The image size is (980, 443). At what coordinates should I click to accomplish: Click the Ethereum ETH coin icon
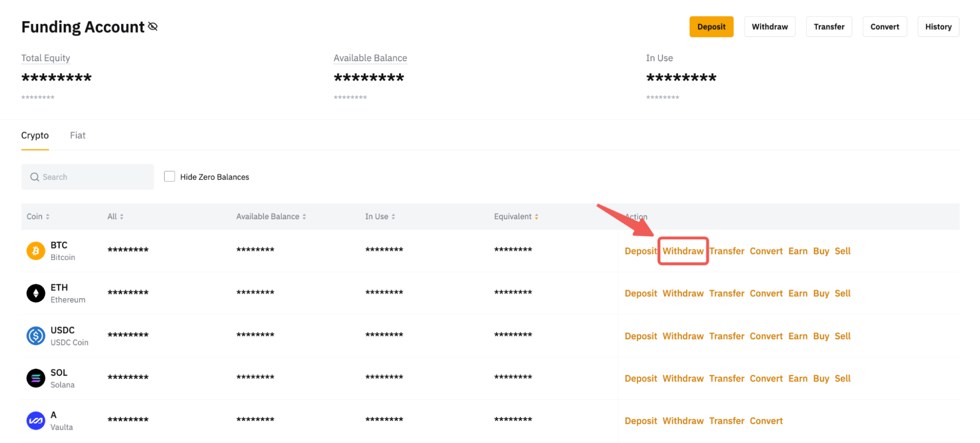click(x=35, y=293)
